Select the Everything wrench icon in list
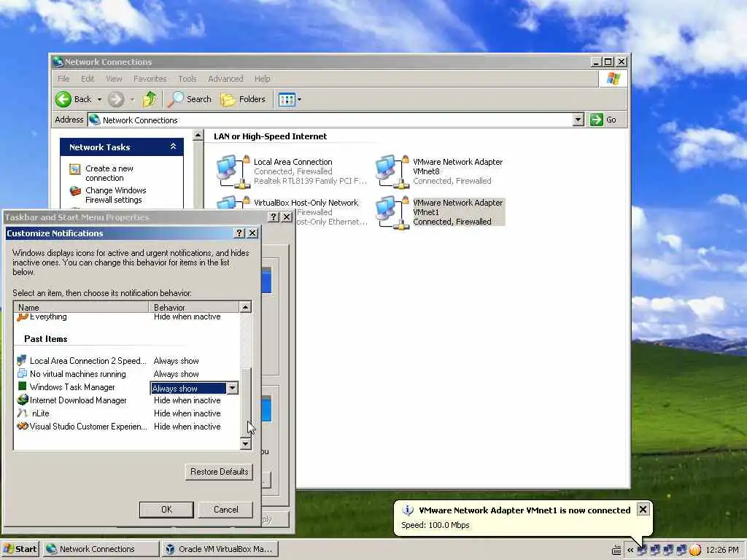Image resolution: width=747 pixels, height=560 pixels. [22, 316]
